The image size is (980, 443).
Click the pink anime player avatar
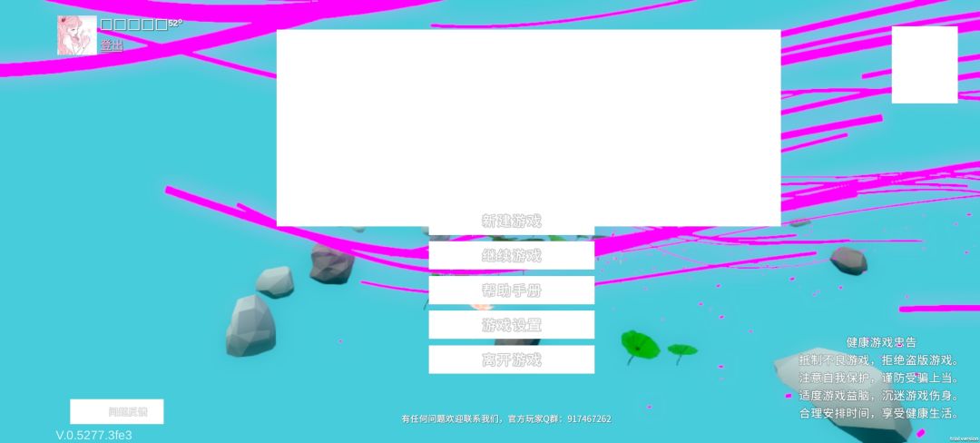77,35
